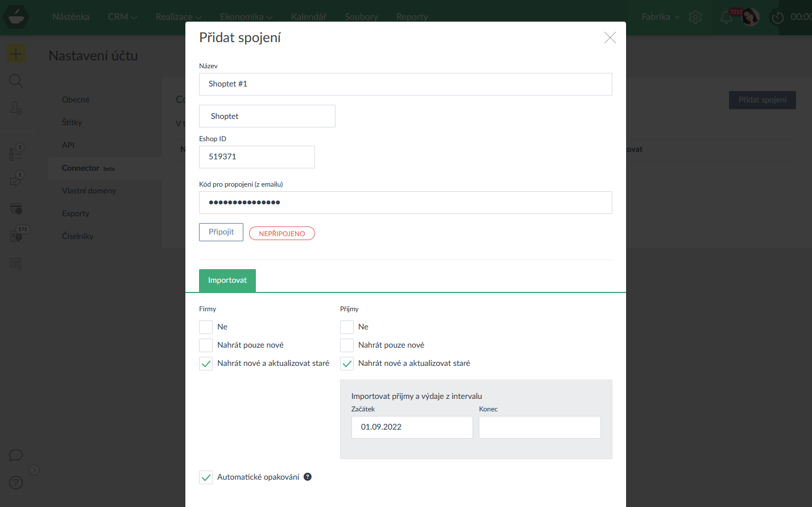
Task: Expand the Fabrika account dropdown
Action: 660,17
